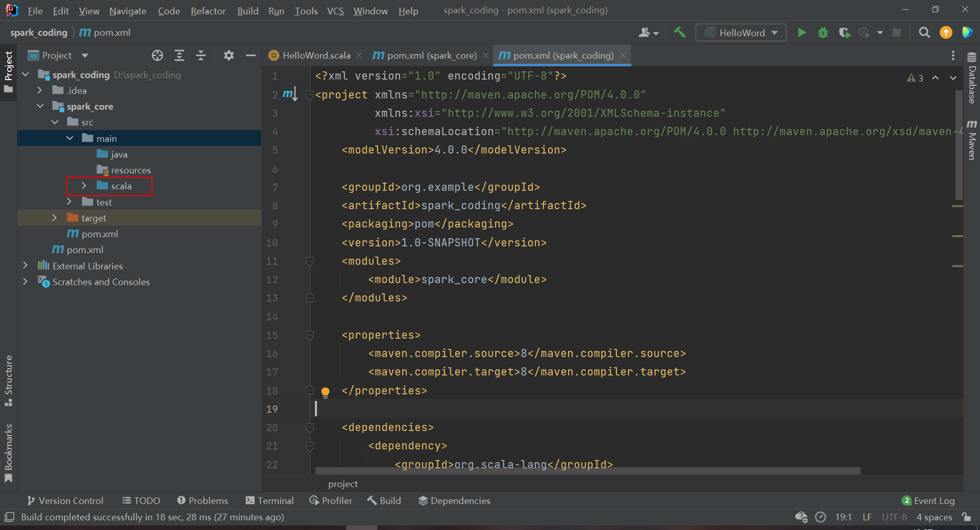Switch to the HelloWord.scala tab
Viewport: 980px width, 530px height.
[x=315, y=56]
